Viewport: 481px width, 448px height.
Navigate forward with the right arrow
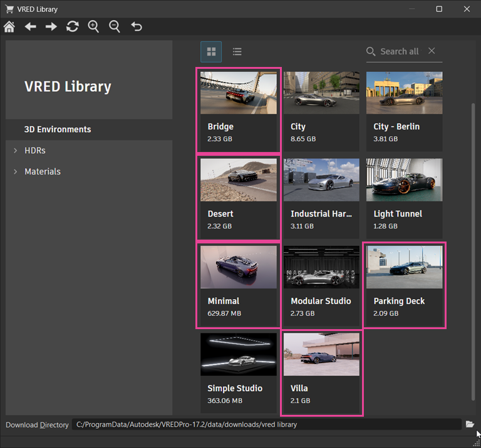pos(51,27)
